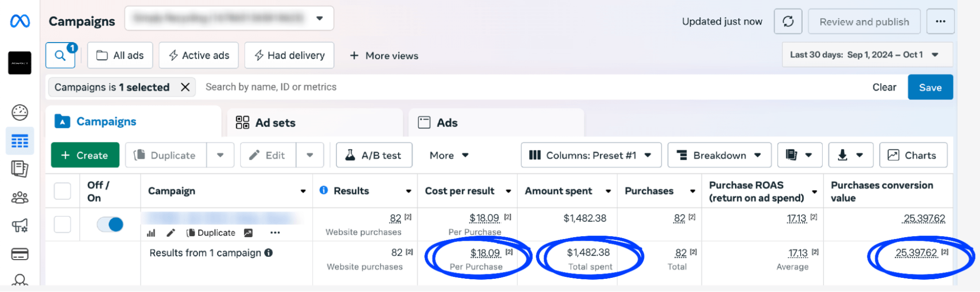The height and width of the screenshot is (292, 980).
Task: Toggle the campaign On/Off switch
Action: pos(110,224)
